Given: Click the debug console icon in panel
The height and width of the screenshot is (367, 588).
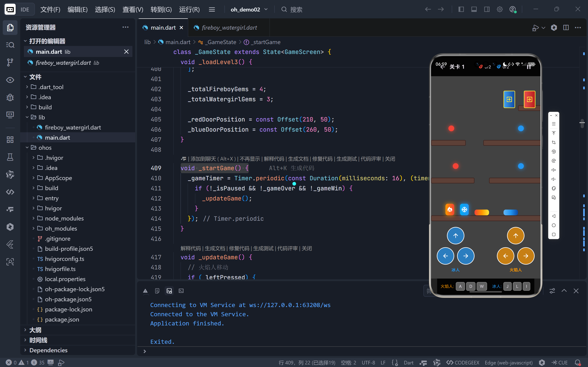Looking at the screenshot, I should coord(169,291).
